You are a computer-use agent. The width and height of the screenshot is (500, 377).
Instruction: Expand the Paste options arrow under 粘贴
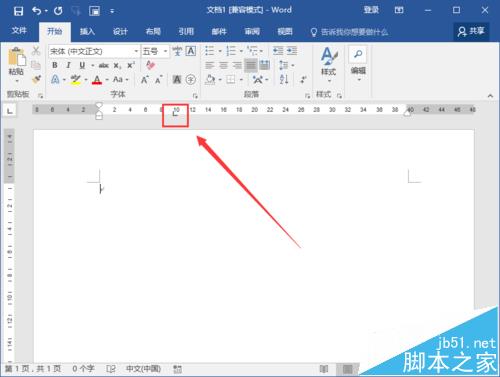[x=17, y=81]
